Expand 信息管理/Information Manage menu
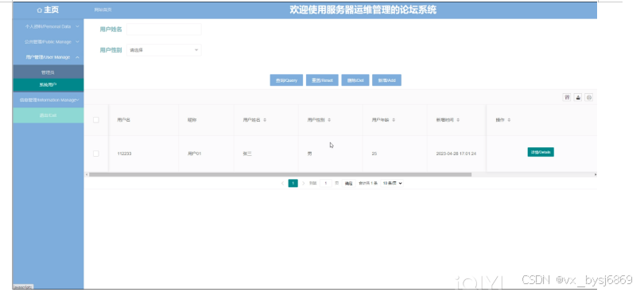 tap(48, 100)
